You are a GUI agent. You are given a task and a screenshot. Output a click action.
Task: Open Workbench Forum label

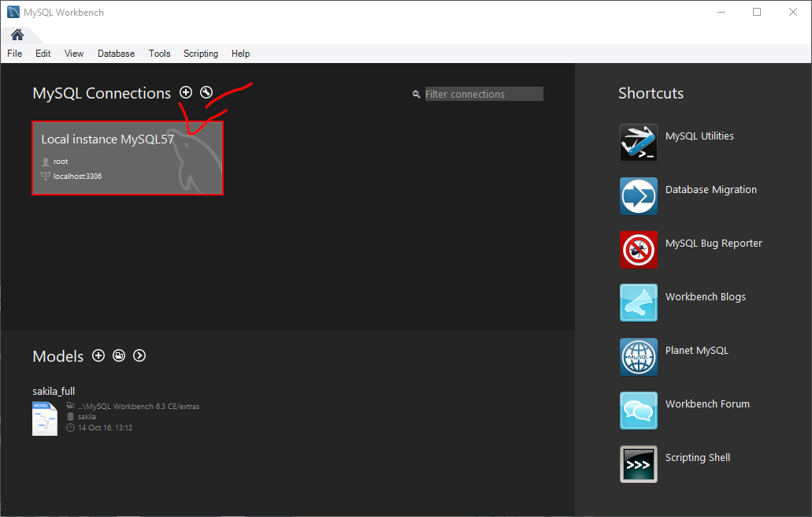point(707,404)
